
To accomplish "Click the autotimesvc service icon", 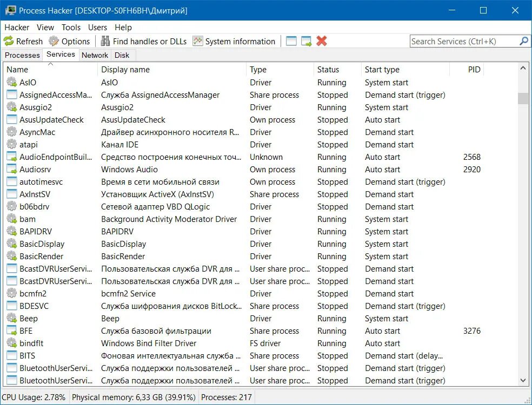I will pos(11,181).
